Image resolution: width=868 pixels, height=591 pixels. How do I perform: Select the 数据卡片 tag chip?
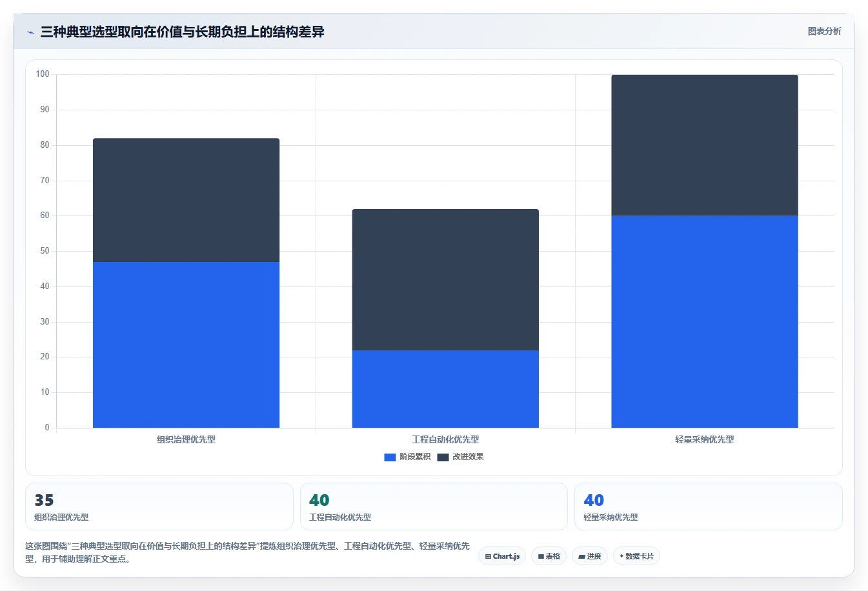pos(636,556)
